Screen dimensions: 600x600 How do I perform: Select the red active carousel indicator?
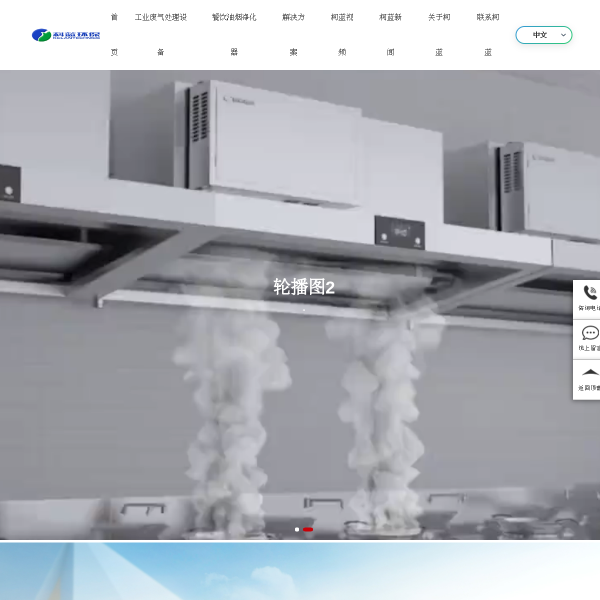[x=308, y=529]
